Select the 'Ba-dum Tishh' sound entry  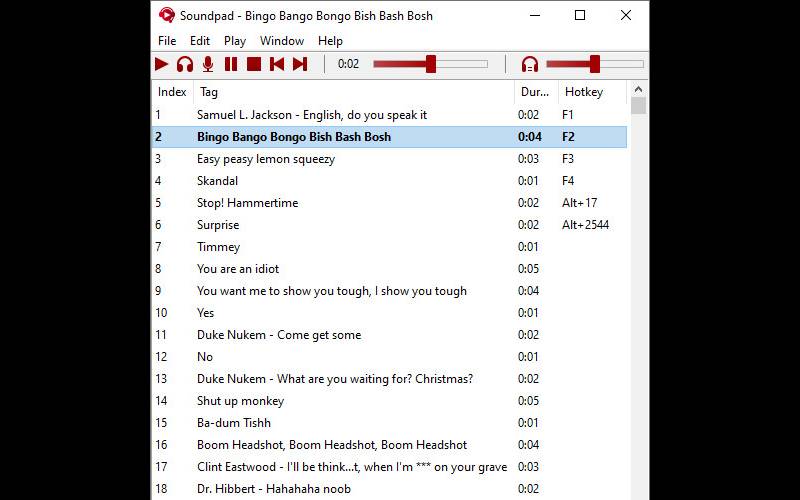pyautogui.click(x=234, y=423)
